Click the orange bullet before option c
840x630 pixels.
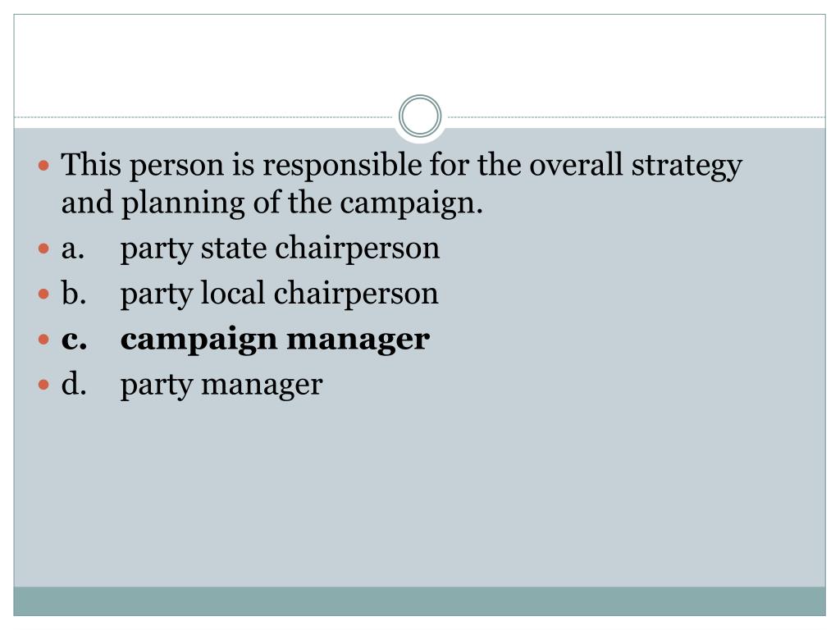pyautogui.click(x=44, y=340)
